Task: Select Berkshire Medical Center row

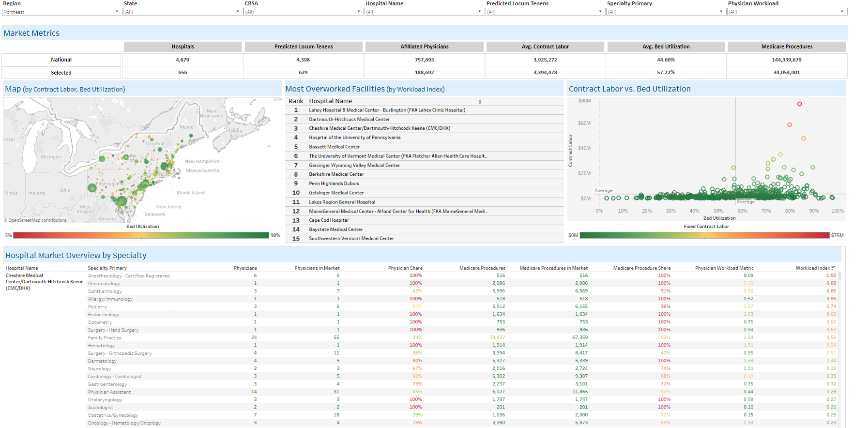Action: (x=425, y=174)
